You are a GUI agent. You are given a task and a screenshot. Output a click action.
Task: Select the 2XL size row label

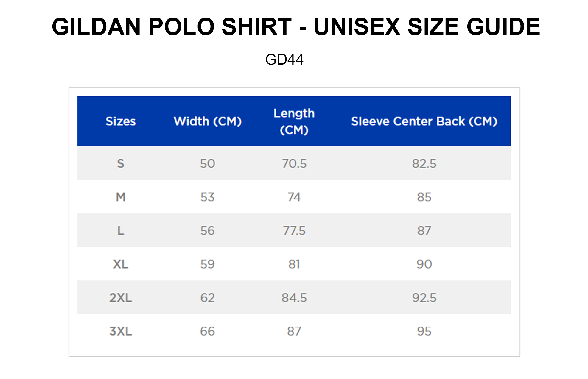tap(121, 298)
